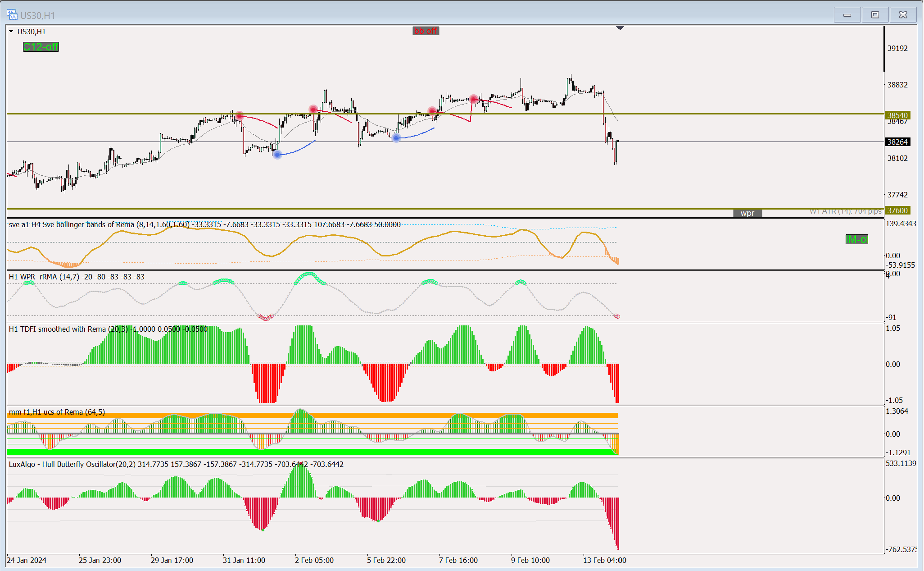Click the LuxAlgo Hull Butterfly Oscillator label

point(72,464)
